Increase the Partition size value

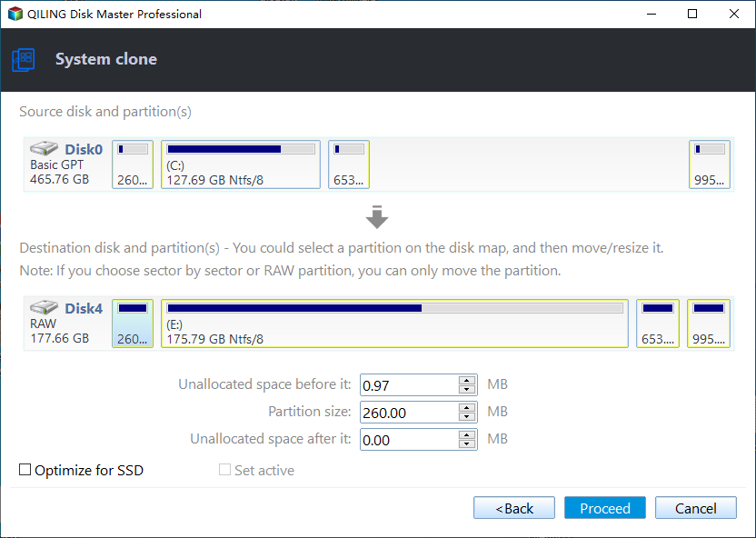(467, 407)
